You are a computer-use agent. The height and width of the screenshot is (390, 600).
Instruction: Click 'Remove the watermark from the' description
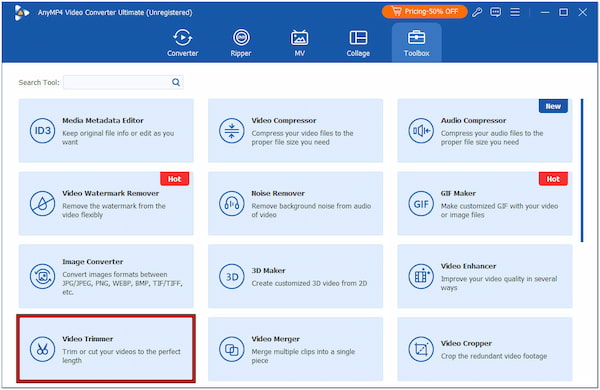click(114, 211)
